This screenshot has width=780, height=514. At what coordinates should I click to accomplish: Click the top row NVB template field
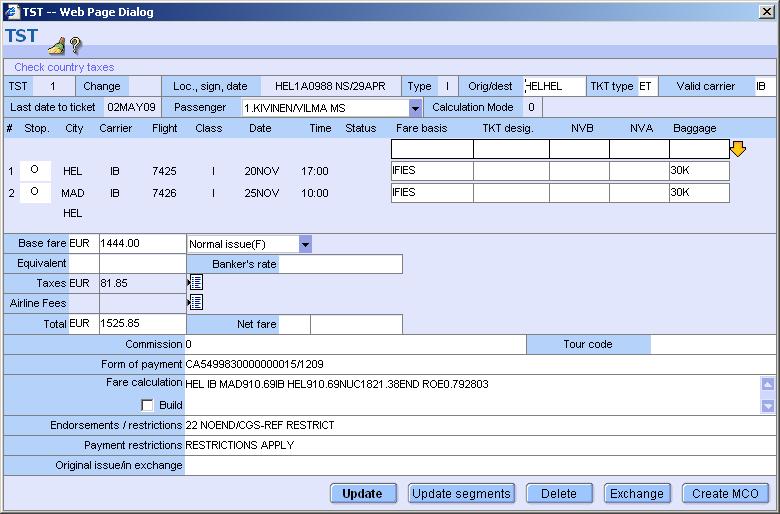tap(580, 149)
